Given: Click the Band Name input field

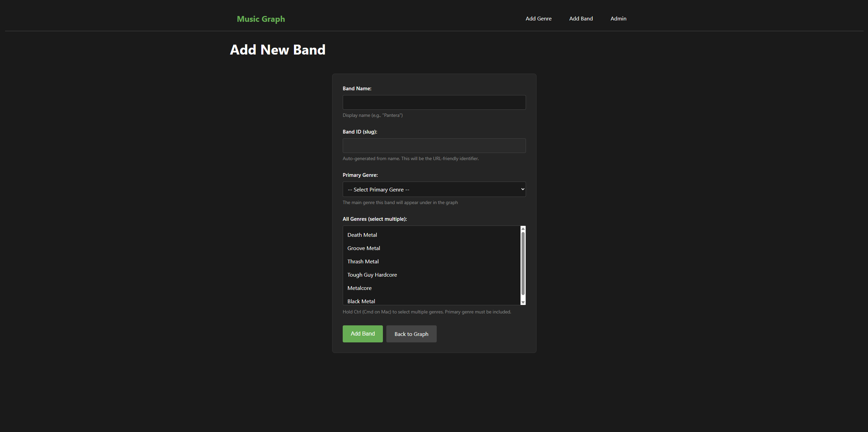Looking at the screenshot, I should tap(434, 102).
